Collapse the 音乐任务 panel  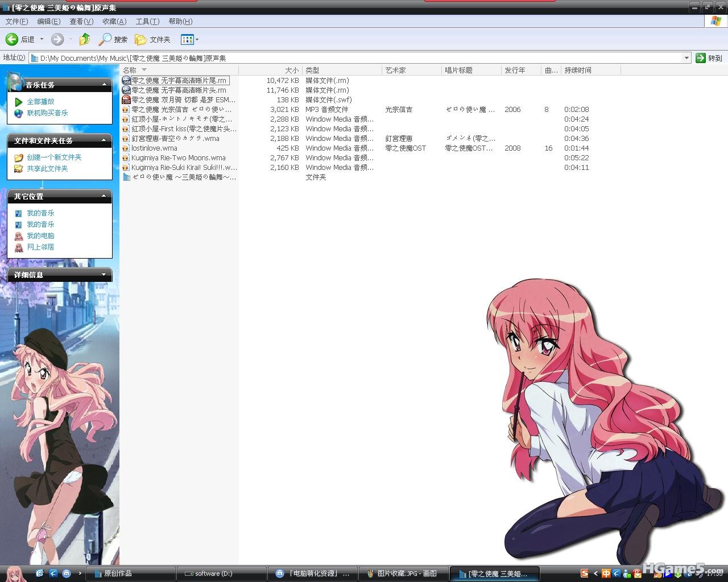pyautogui.click(x=104, y=85)
